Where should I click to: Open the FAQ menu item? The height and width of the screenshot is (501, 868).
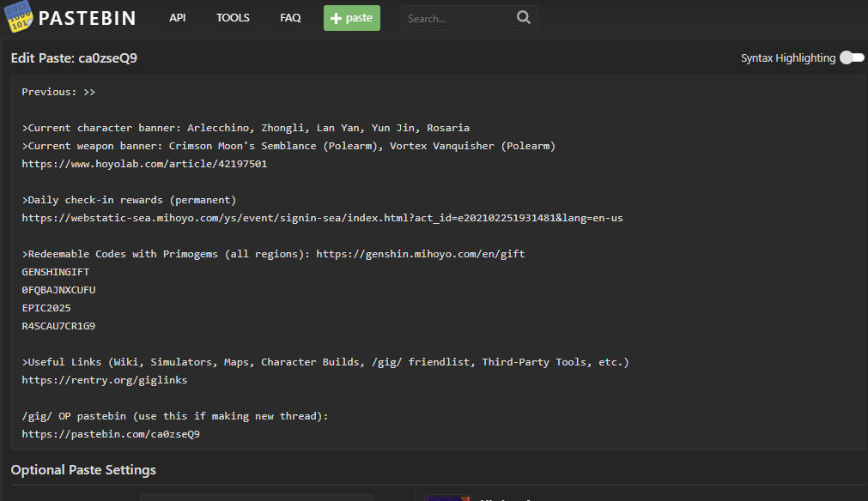click(x=290, y=18)
